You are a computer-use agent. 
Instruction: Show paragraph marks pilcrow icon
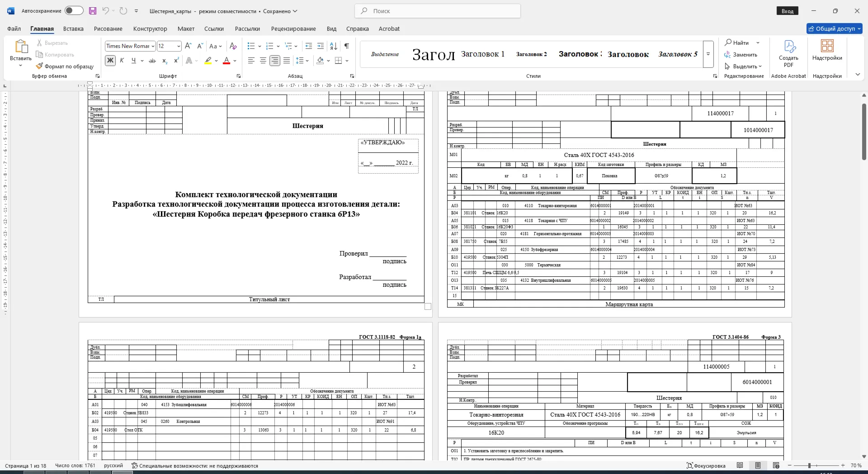347,46
